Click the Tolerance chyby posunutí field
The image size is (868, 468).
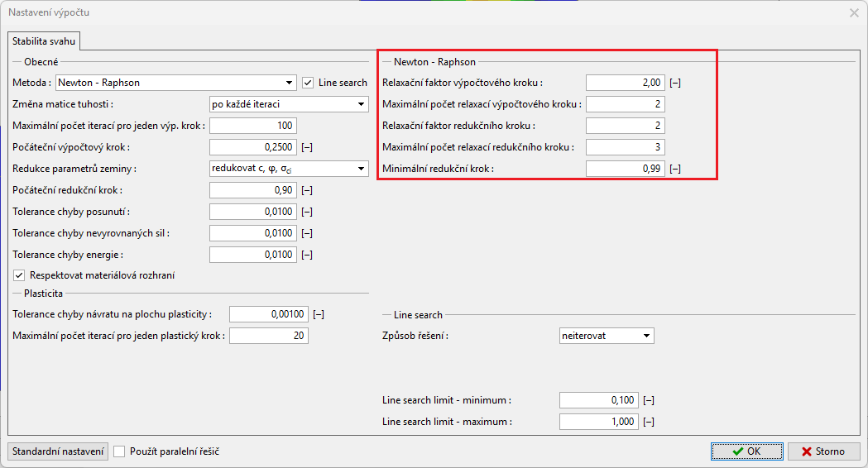tap(252, 212)
